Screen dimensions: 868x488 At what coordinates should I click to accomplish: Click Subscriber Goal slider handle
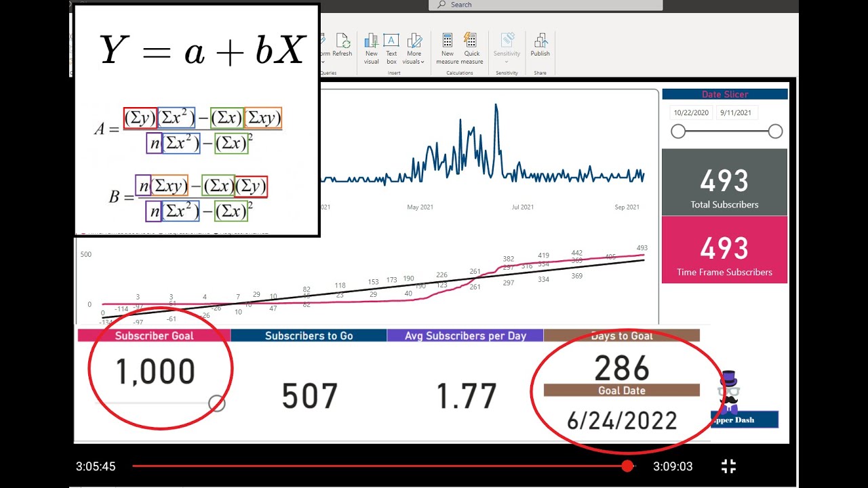point(216,403)
